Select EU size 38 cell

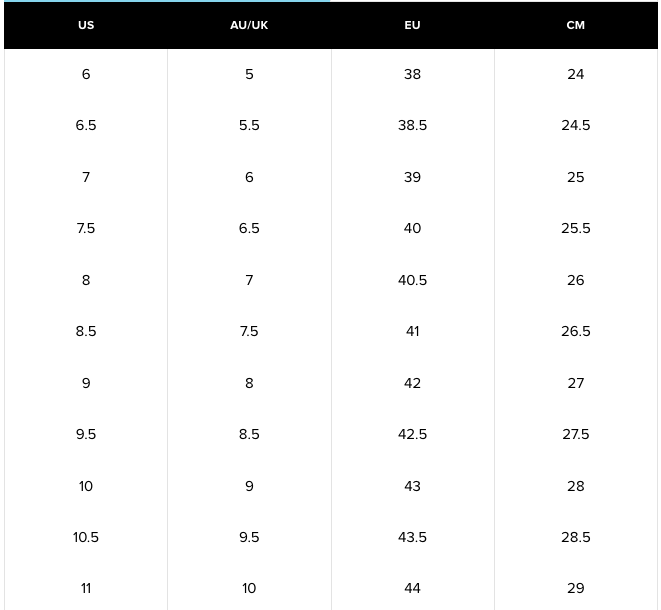[x=412, y=74]
